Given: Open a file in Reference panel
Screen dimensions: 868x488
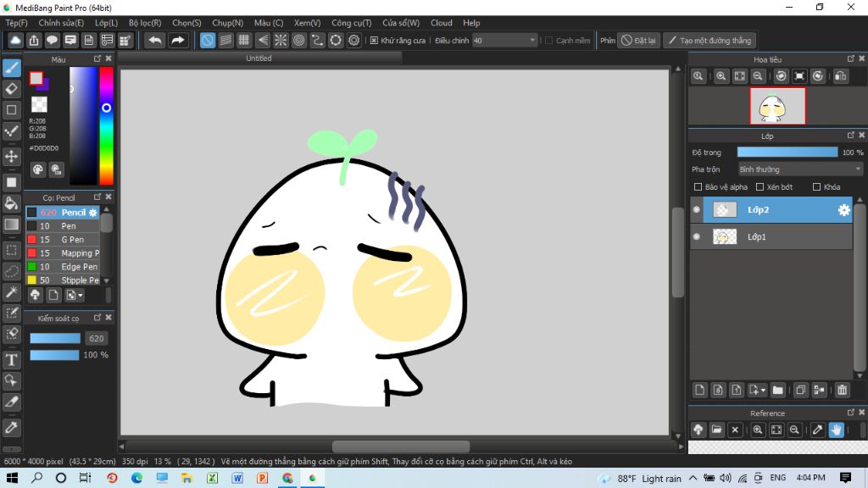Looking at the screenshot, I should click(716, 430).
